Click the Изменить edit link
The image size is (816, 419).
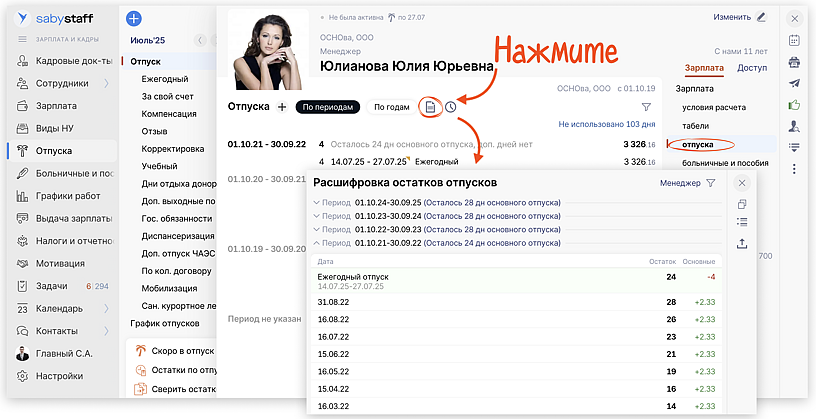pyautogui.click(x=739, y=17)
